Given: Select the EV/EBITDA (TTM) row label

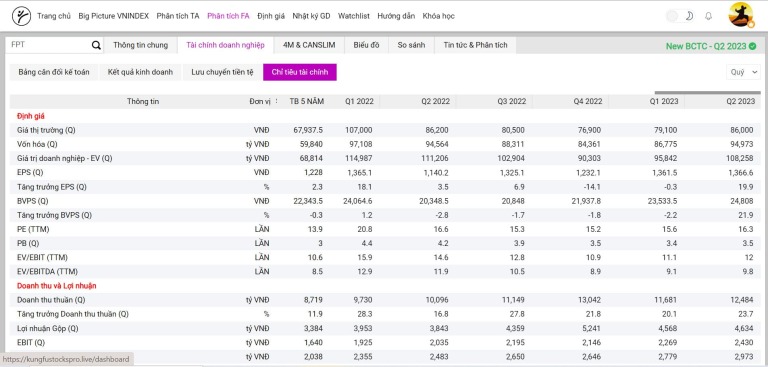Looking at the screenshot, I should tap(47, 271).
